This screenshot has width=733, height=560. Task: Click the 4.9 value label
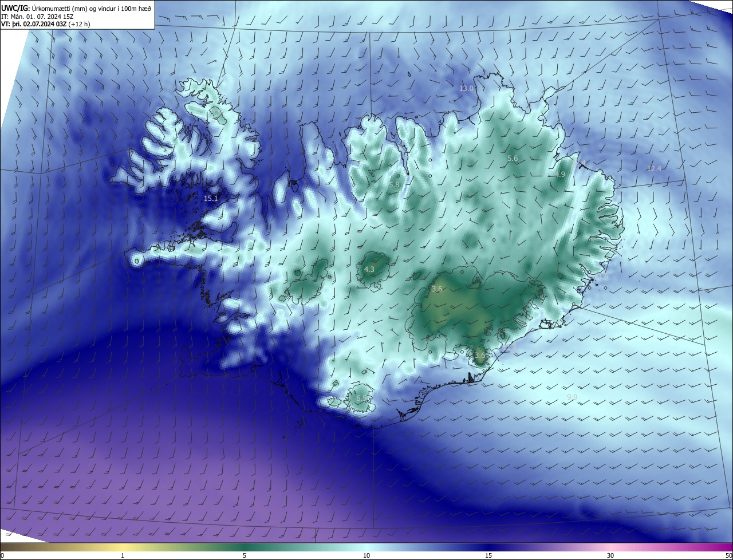pyautogui.click(x=560, y=174)
